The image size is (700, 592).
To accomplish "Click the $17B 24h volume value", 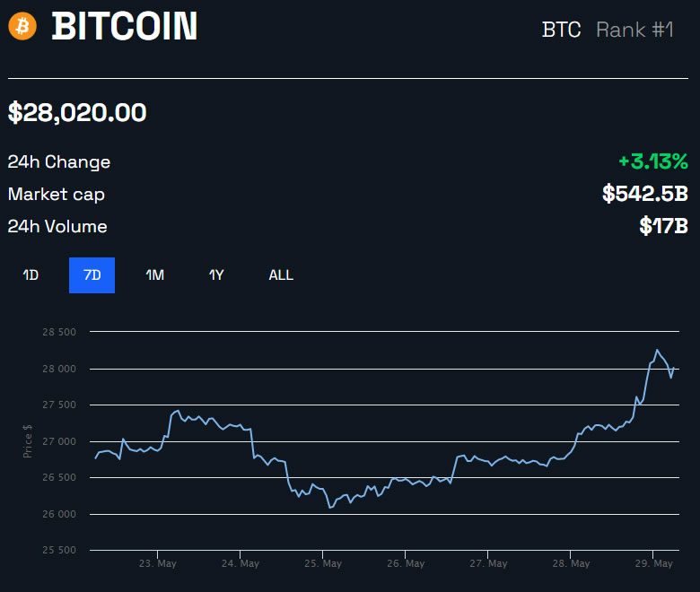I will pyautogui.click(x=663, y=226).
